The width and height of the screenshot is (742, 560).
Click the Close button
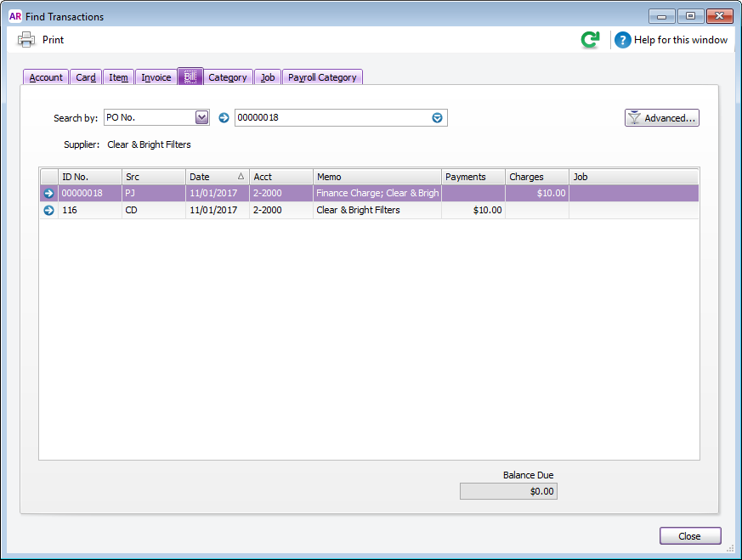tap(690, 536)
